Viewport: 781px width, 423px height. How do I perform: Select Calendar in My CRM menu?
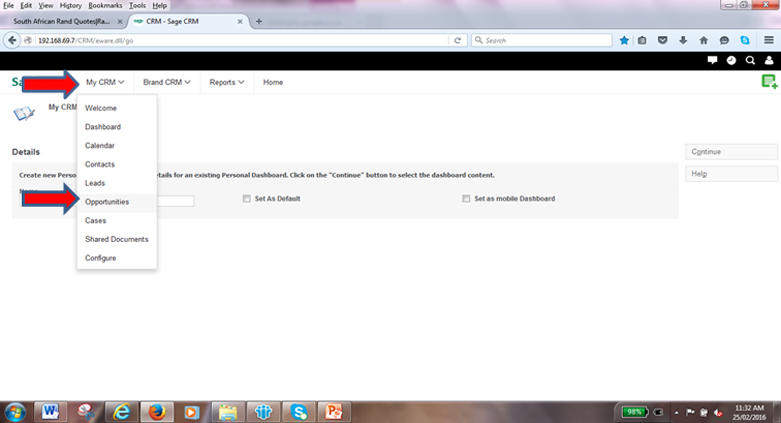(117, 145)
